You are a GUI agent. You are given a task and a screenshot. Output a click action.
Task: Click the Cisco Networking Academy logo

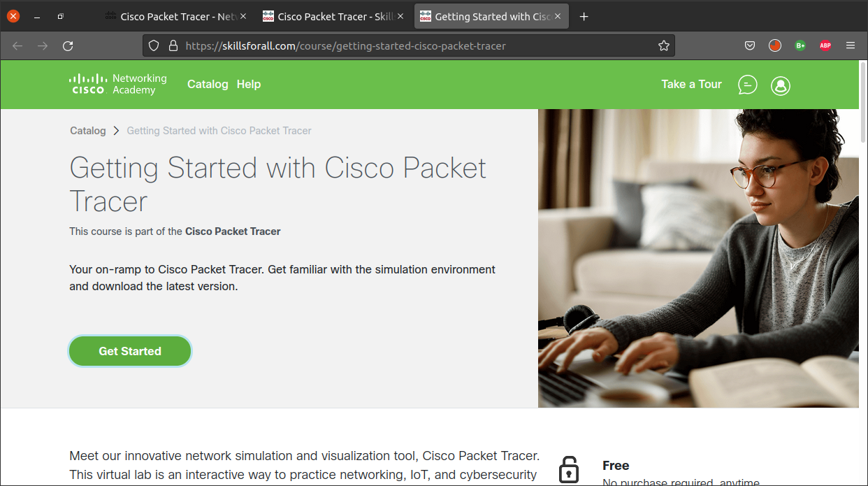point(117,84)
